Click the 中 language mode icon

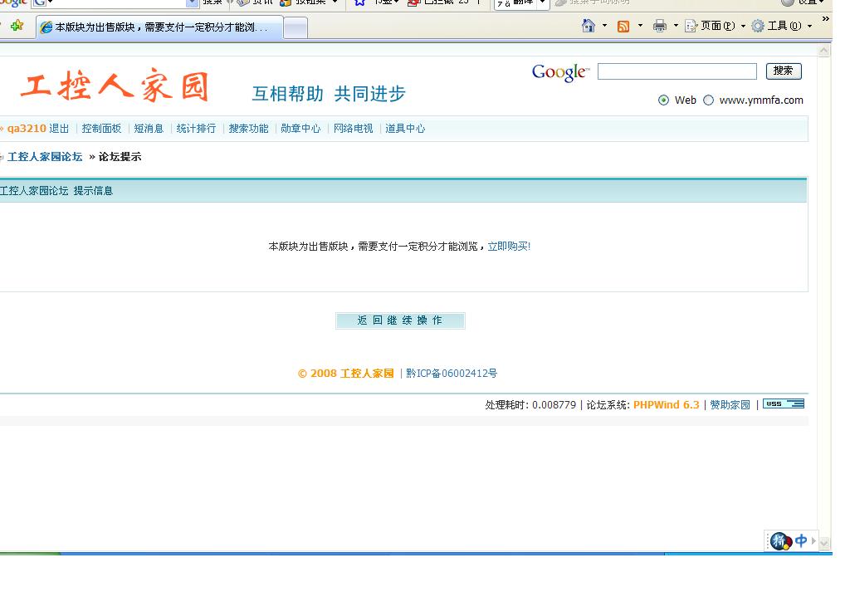(x=800, y=541)
